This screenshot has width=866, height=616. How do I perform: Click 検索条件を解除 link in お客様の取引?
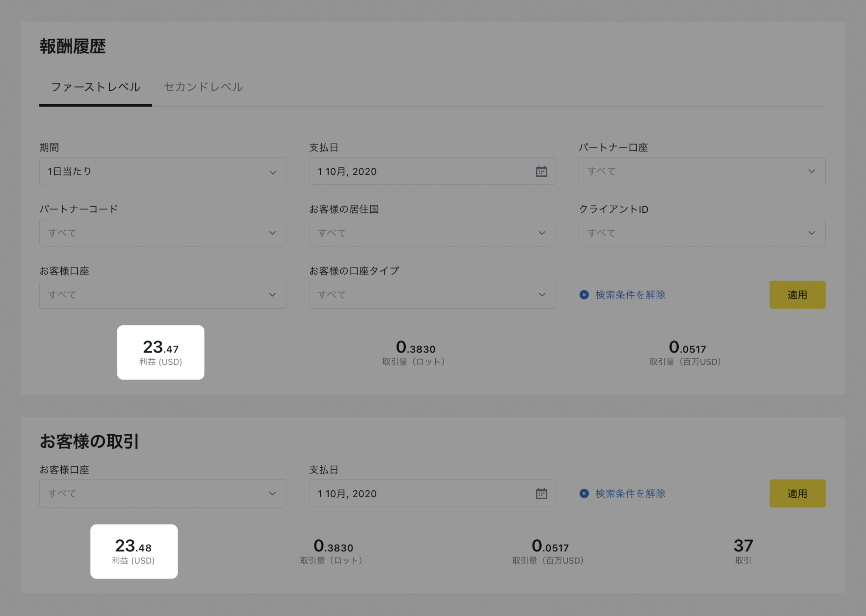(630, 493)
